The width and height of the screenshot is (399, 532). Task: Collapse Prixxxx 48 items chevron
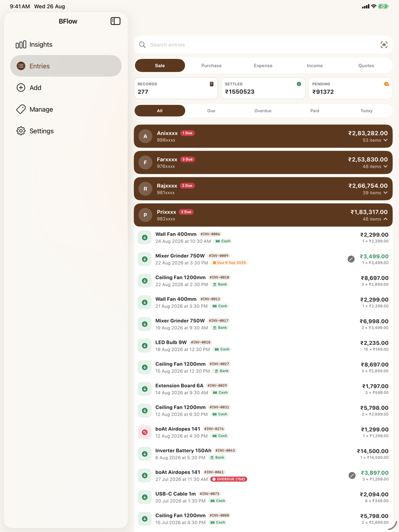[385, 219]
